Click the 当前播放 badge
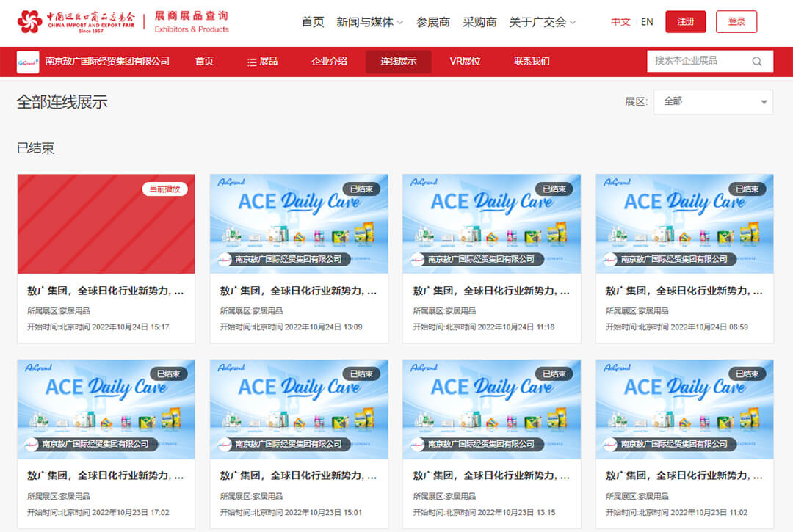This screenshot has height=532, width=793. (x=165, y=189)
